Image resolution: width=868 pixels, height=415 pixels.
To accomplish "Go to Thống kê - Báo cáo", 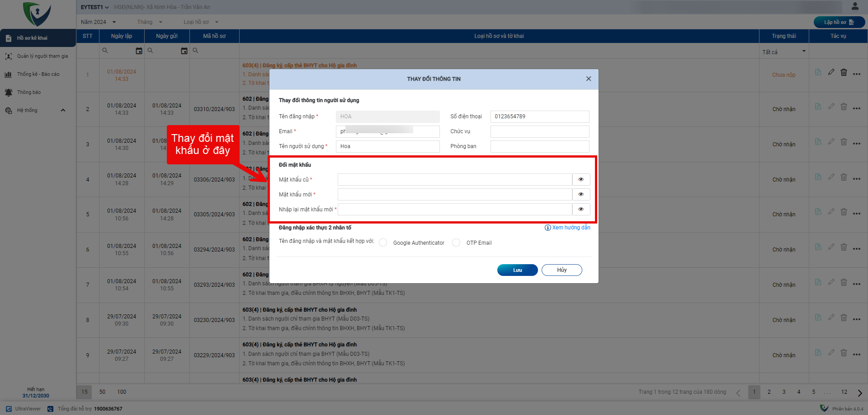I will 38,74.
